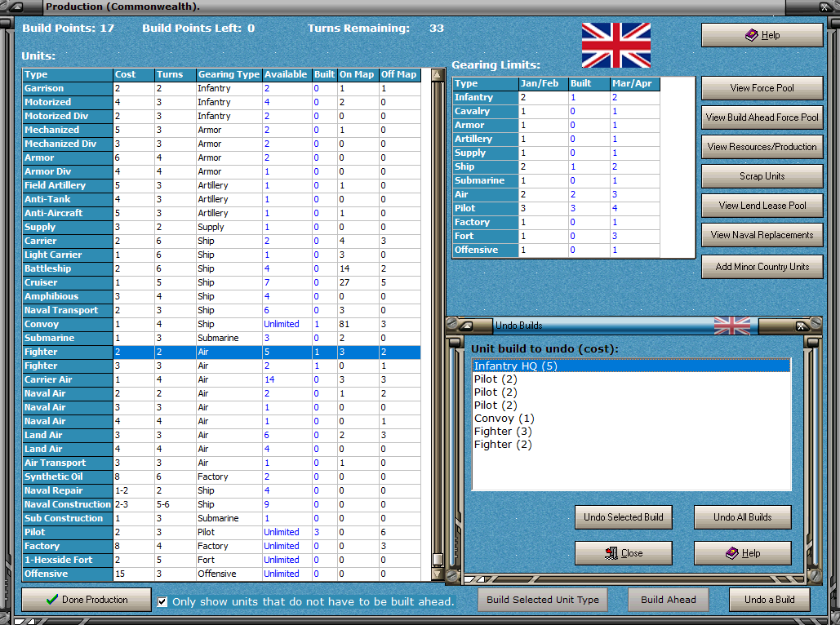
Task: Click the Scrap Units button
Action: pos(762,176)
